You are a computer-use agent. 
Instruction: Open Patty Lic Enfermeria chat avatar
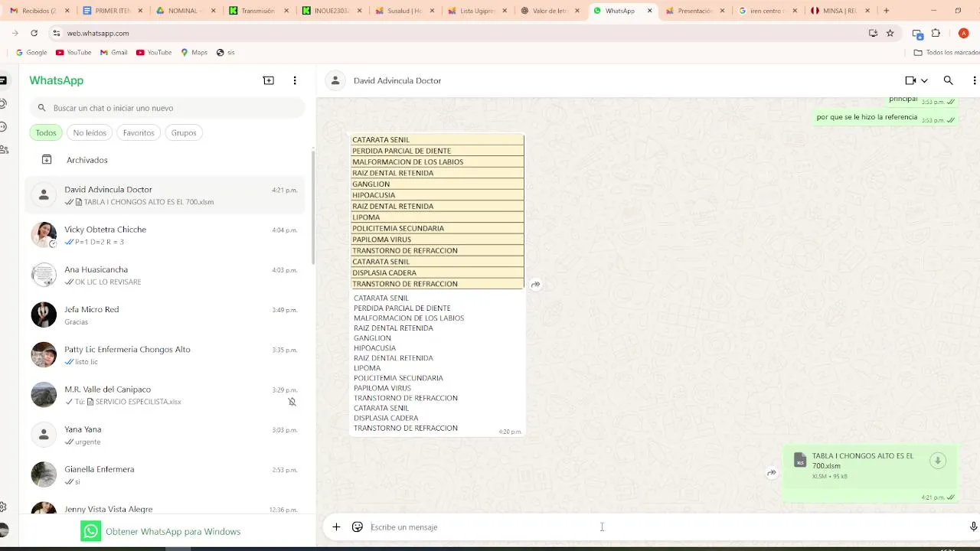(44, 355)
